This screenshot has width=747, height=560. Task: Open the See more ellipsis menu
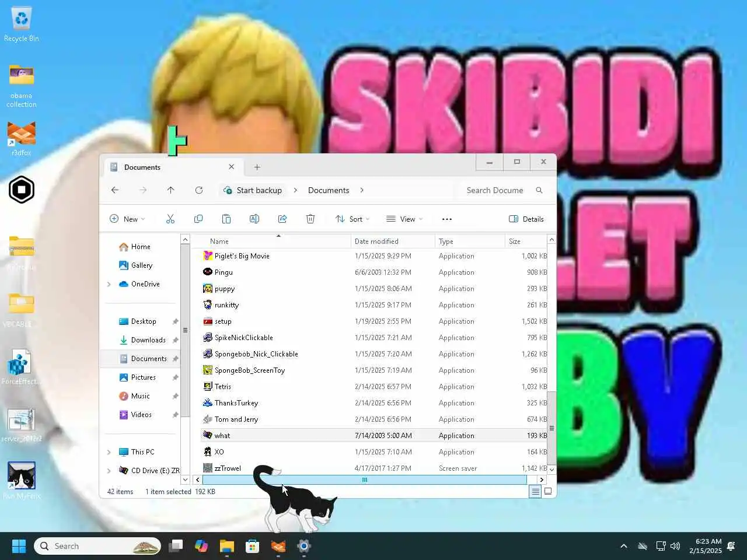pos(447,219)
